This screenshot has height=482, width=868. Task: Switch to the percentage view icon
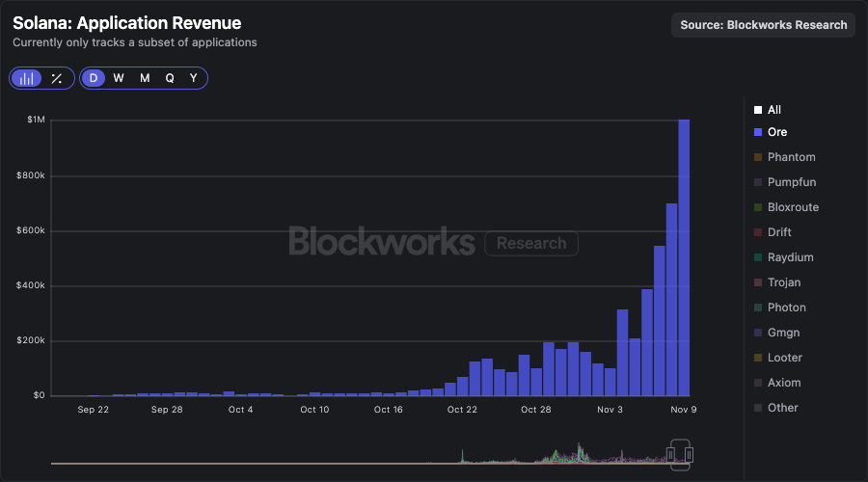pos(57,78)
